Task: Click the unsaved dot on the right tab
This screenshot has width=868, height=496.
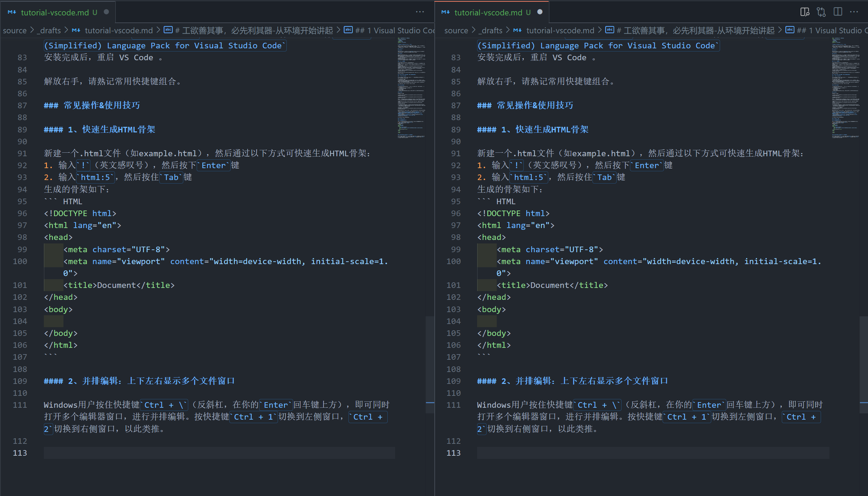Action: coord(540,12)
